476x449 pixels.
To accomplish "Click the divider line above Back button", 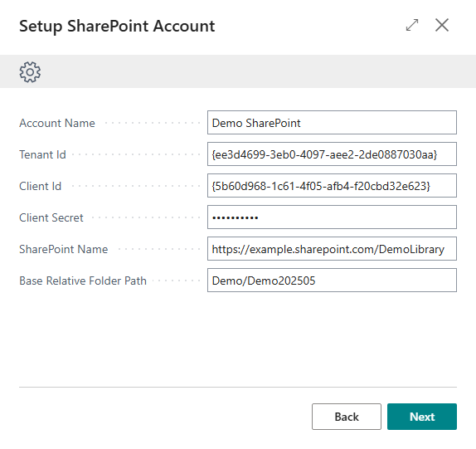I will 238,387.
